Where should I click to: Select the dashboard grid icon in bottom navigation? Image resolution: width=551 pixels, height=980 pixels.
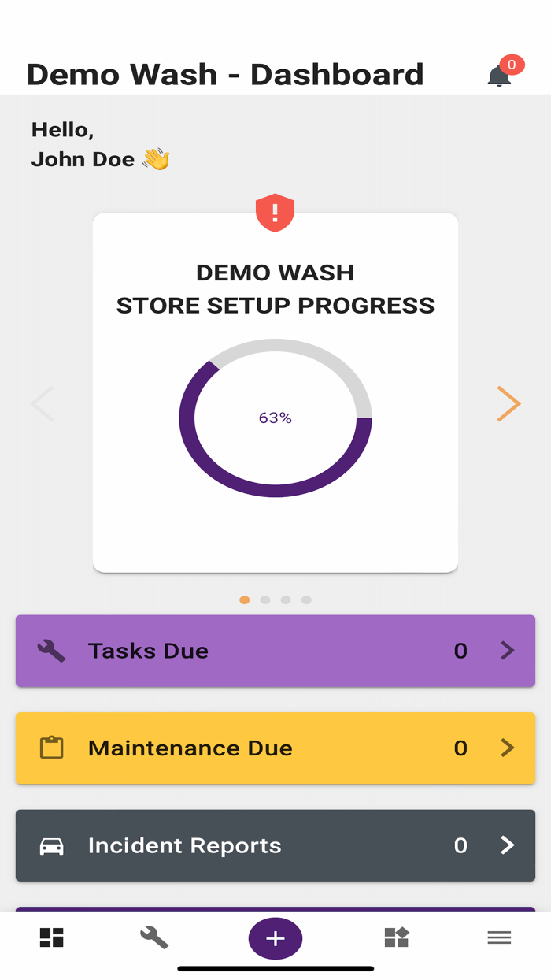[51, 937]
